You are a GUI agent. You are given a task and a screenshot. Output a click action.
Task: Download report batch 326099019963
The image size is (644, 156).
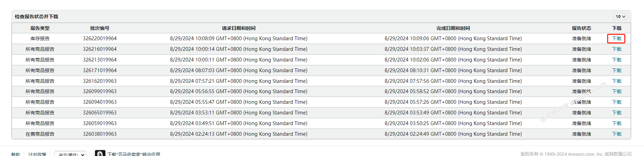[617, 91]
